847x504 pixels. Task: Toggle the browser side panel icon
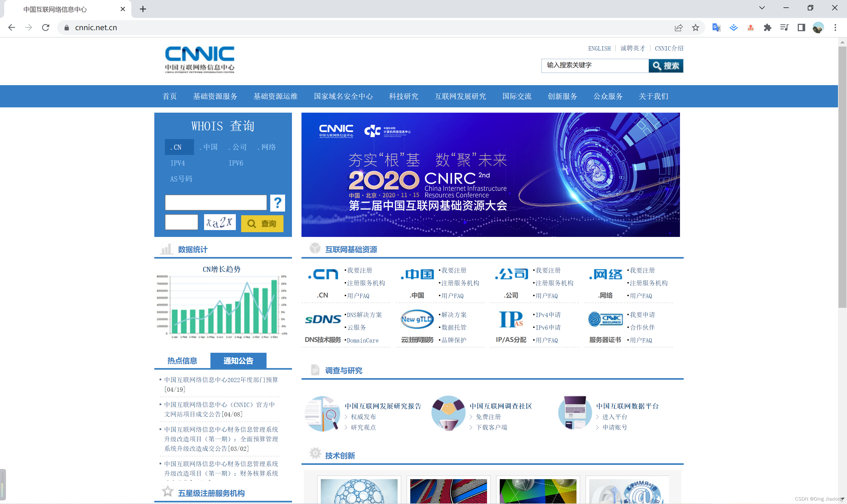[801, 28]
